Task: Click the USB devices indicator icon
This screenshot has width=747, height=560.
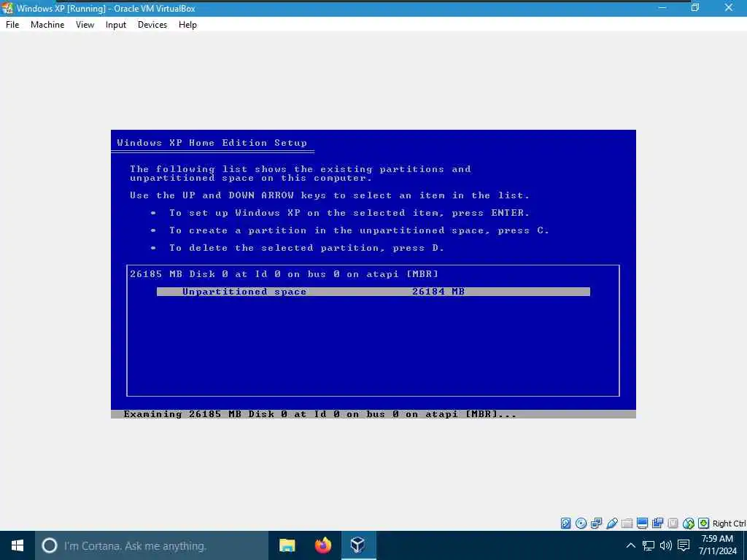Action: 612,524
